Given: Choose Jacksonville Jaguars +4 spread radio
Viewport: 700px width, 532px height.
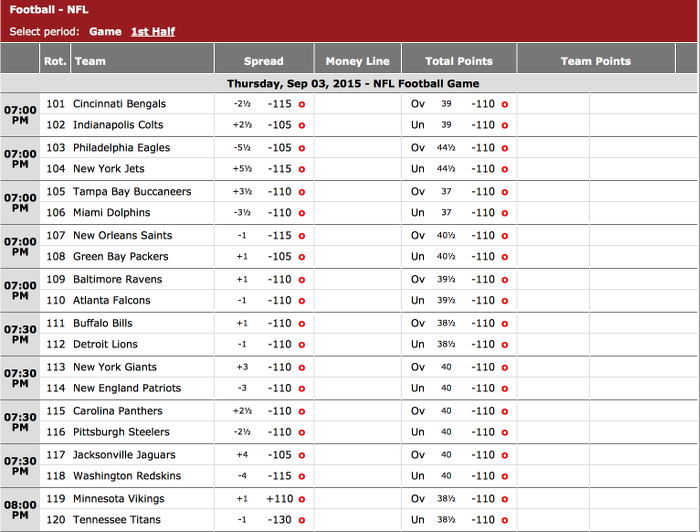Looking at the screenshot, I should pyautogui.click(x=302, y=455).
